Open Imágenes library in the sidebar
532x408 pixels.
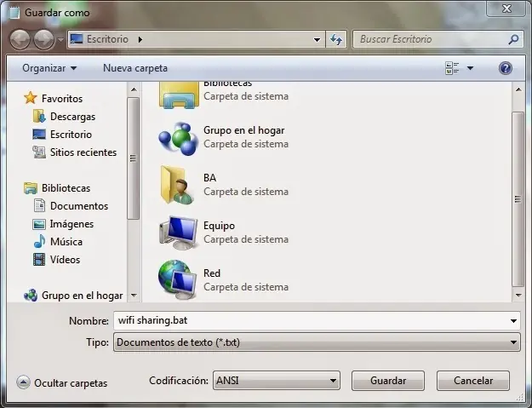pyautogui.click(x=72, y=224)
